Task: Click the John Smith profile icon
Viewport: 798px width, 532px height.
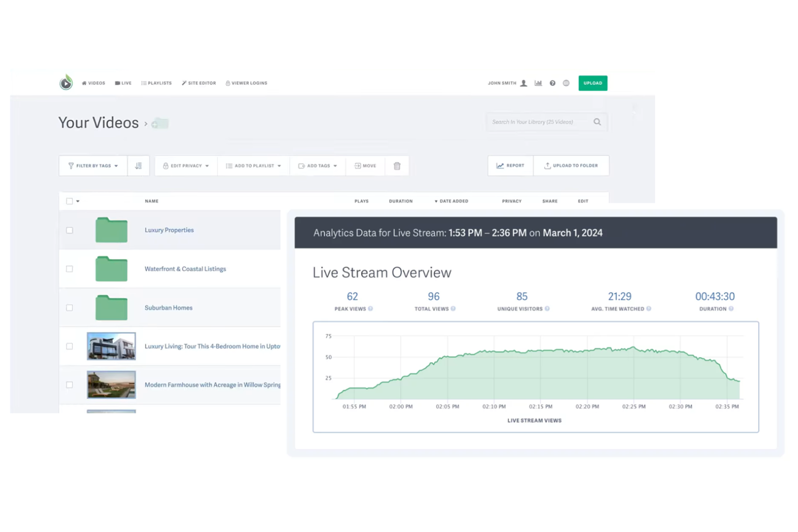Action: (523, 83)
